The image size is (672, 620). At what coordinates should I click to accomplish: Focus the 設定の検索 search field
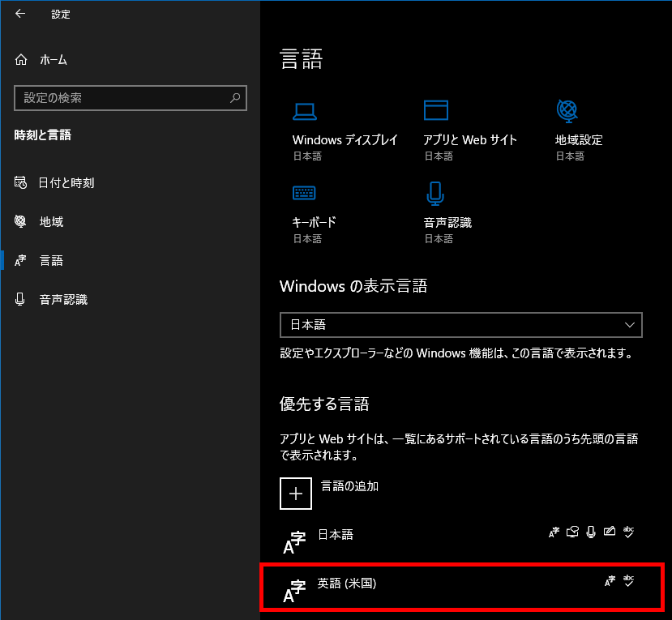coord(131,98)
